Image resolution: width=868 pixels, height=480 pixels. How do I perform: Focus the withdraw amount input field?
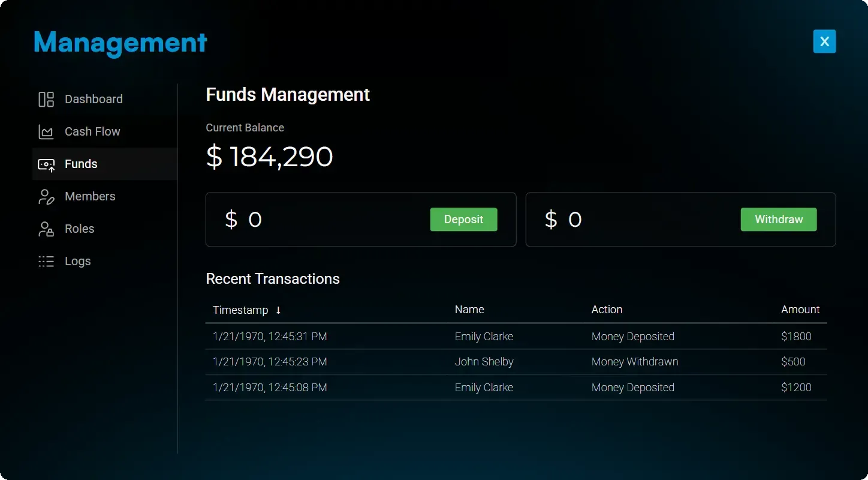[x=647, y=220]
